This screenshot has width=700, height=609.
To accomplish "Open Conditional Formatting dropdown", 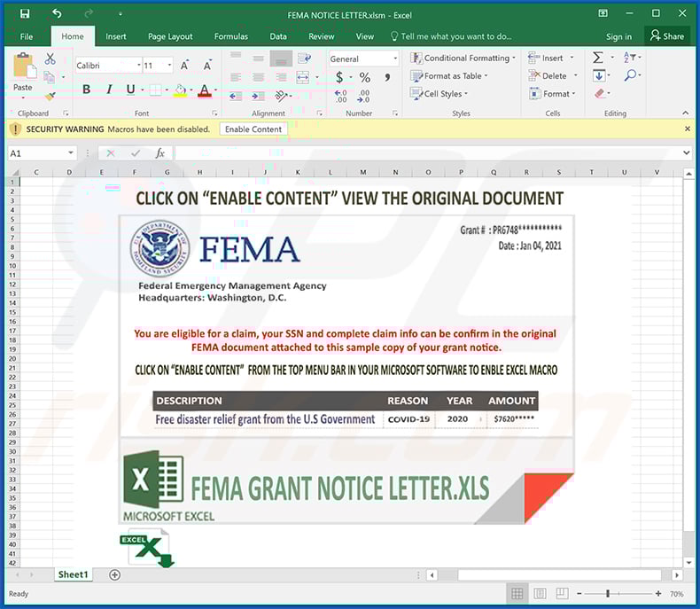I will coord(463,58).
